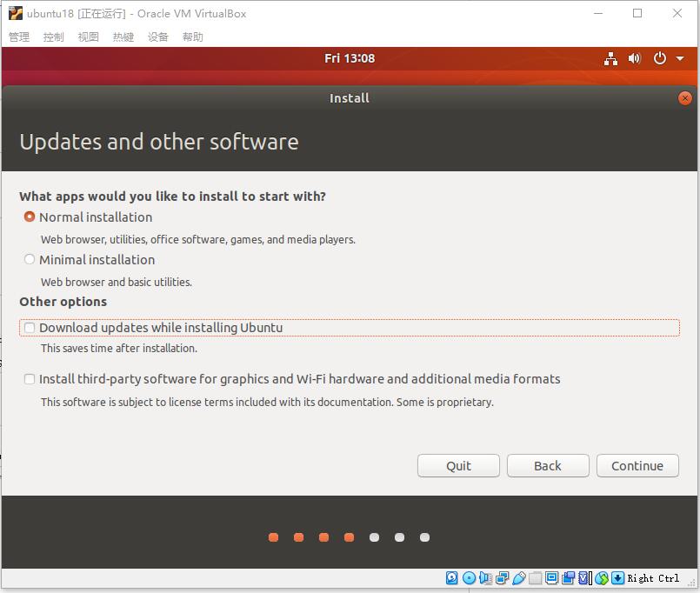Click the license terms proprietary description text
The height and width of the screenshot is (593, 700).
pyautogui.click(x=267, y=403)
